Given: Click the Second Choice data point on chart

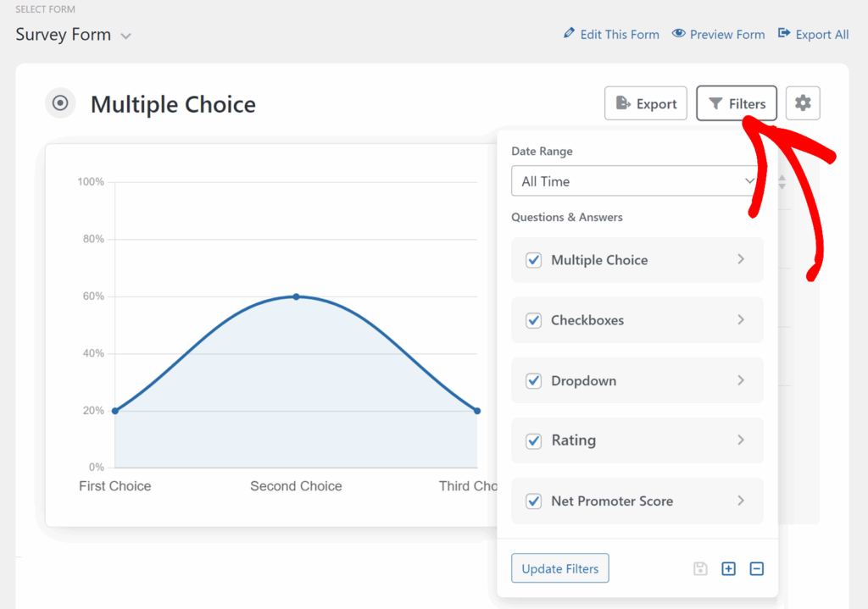Looking at the screenshot, I should [296, 296].
